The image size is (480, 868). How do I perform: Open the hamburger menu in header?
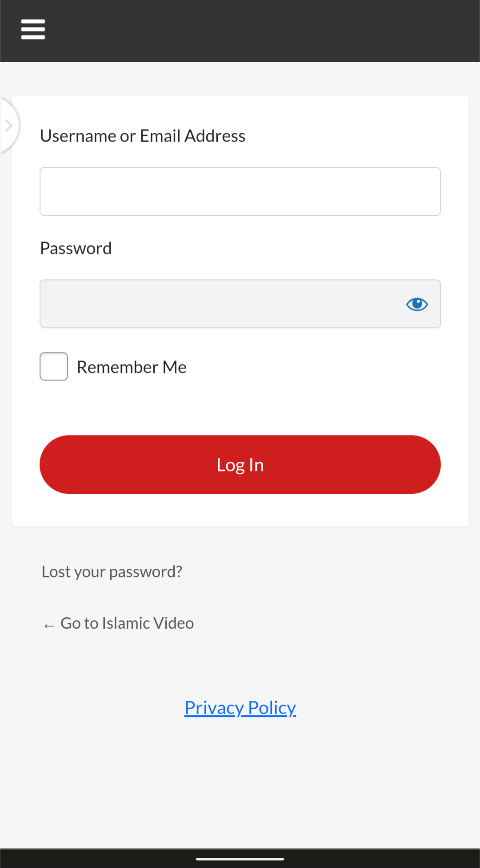pos(33,29)
